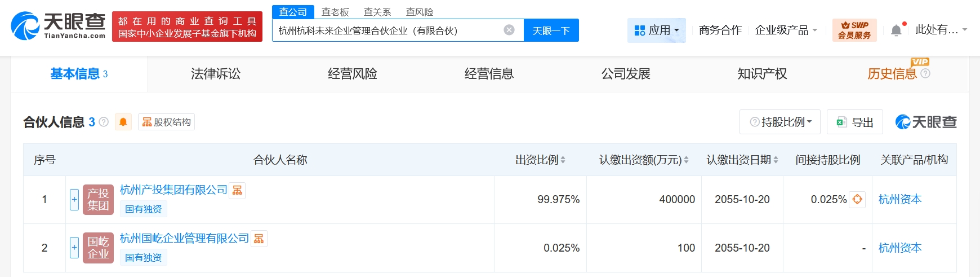Image resolution: width=980 pixels, height=277 pixels.
Task: Open the 杭州产投集团有限公司 company link
Action: point(173,190)
